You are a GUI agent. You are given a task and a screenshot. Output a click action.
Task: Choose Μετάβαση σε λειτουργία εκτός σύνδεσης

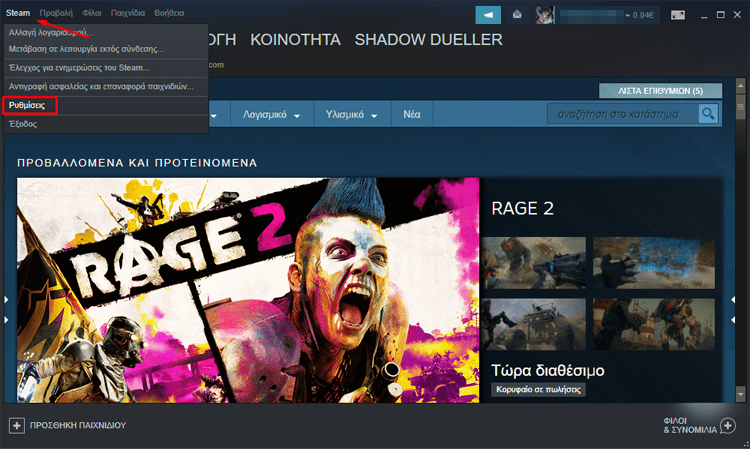(x=106, y=49)
